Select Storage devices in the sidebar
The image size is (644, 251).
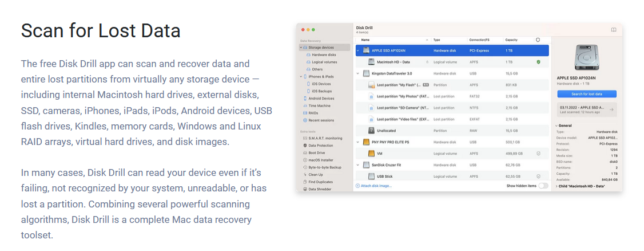click(x=324, y=48)
